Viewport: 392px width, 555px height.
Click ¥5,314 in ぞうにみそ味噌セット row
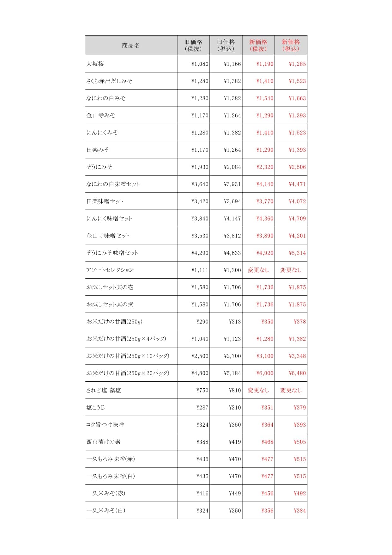(x=297, y=253)
